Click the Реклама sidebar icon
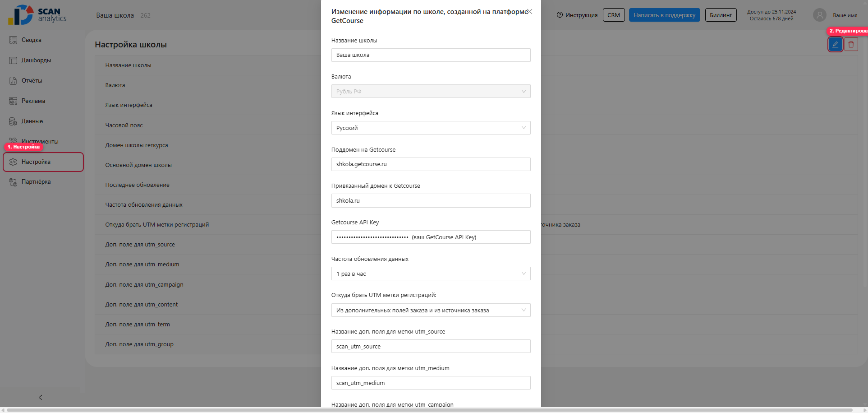Image resolution: width=868 pixels, height=413 pixels. (x=13, y=101)
